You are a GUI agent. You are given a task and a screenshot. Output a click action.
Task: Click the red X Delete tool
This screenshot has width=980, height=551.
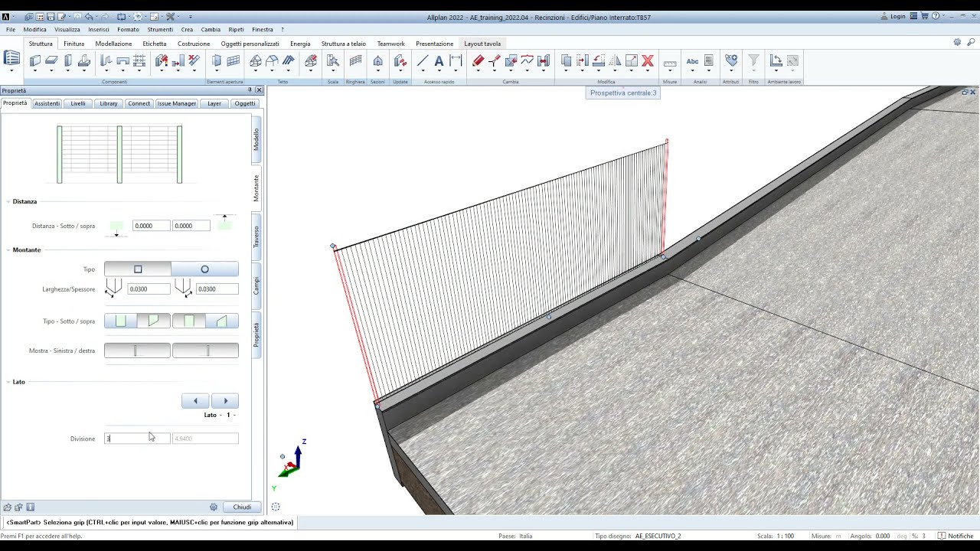click(648, 60)
